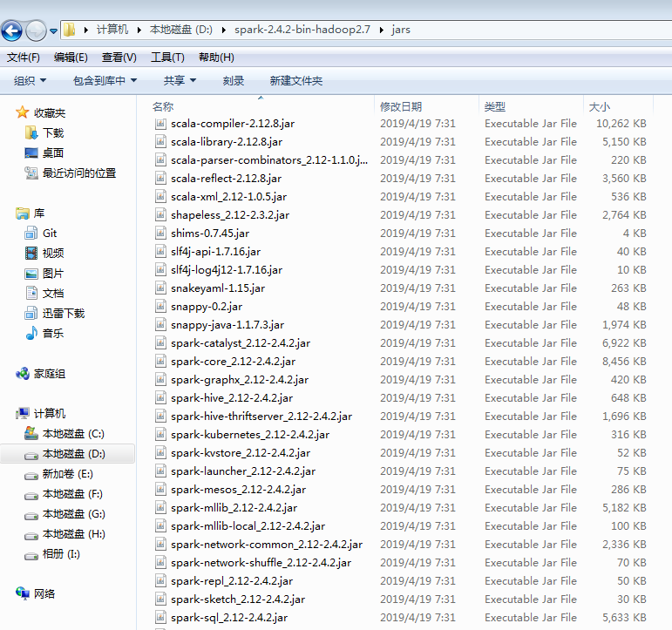The image size is (672, 630).
Task: Open the 工具(T) menu
Action: point(167,58)
